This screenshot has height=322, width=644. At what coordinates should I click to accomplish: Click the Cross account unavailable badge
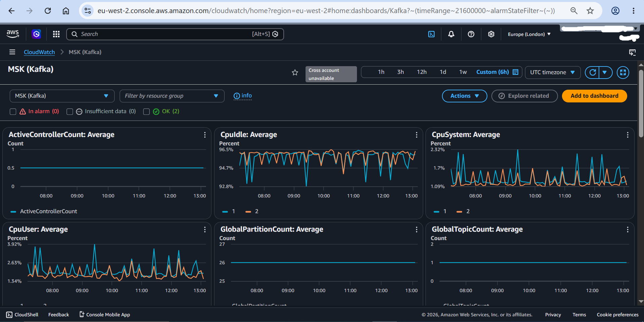(x=331, y=74)
